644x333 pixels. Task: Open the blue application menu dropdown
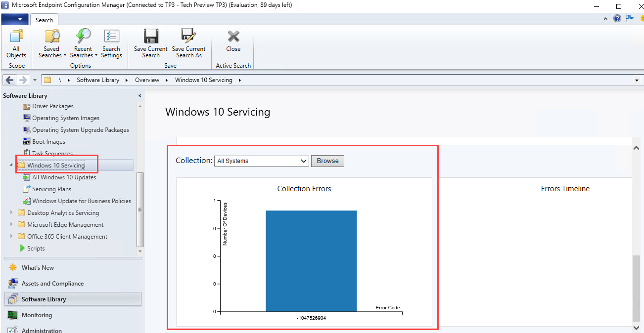(x=14, y=20)
